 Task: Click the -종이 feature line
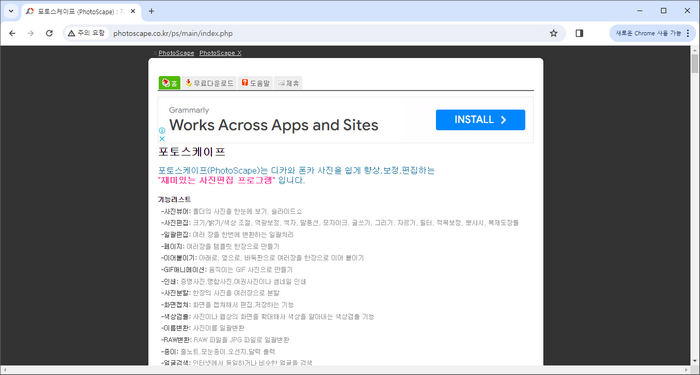(x=218, y=351)
